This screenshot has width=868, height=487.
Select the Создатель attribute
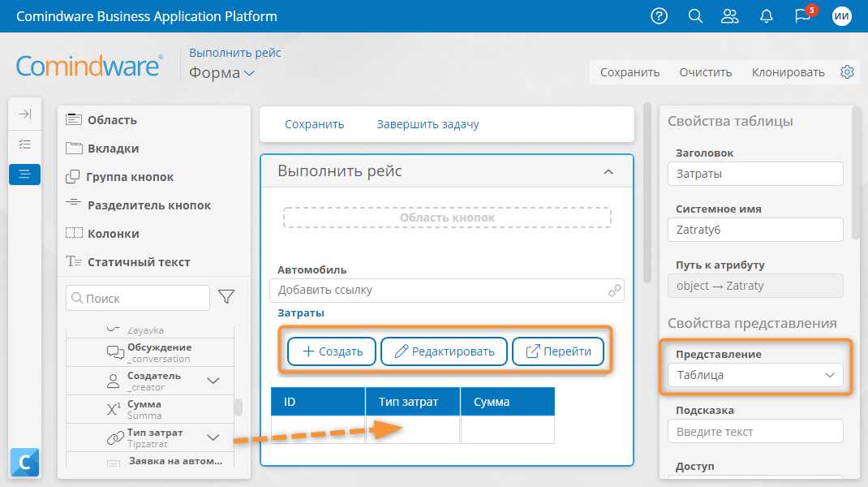pyautogui.click(x=150, y=381)
